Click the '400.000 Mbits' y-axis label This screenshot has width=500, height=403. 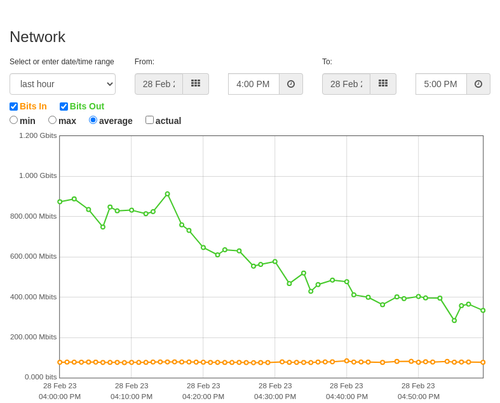[33, 297]
